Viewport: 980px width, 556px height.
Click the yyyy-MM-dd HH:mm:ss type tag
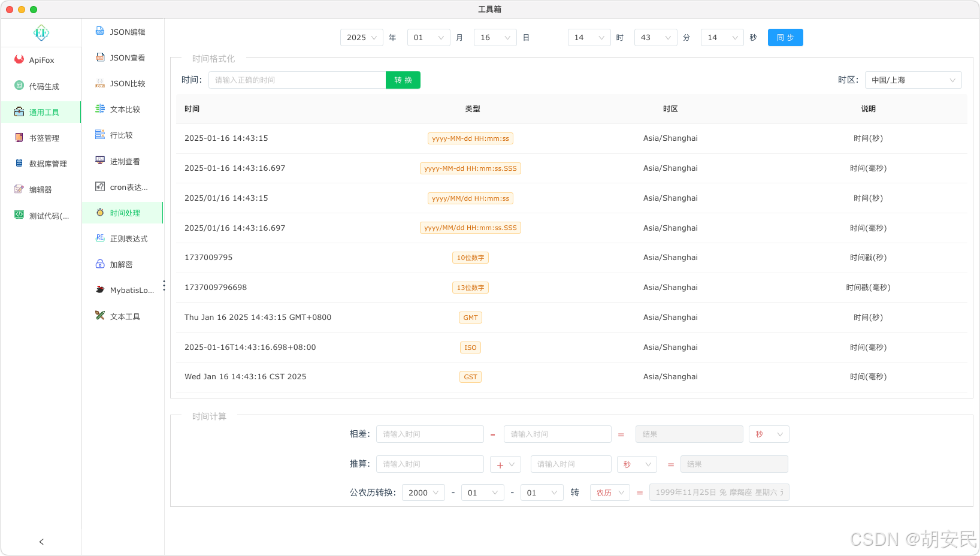click(470, 138)
